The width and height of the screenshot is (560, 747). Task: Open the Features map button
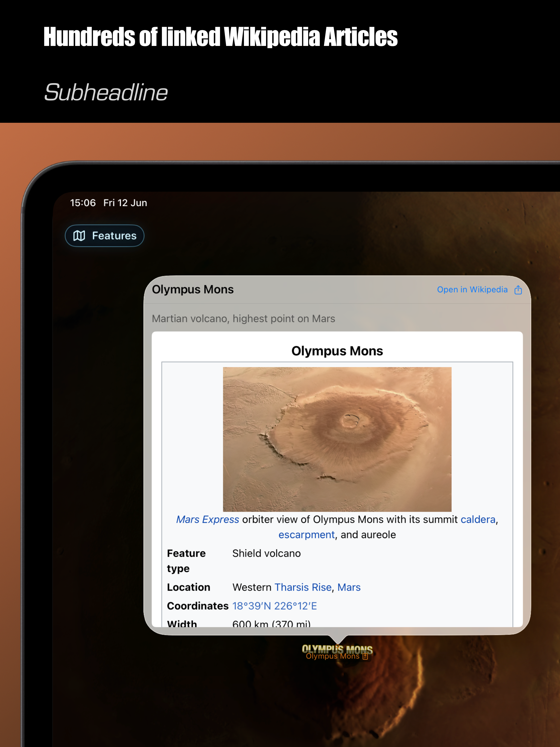(104, 236)
